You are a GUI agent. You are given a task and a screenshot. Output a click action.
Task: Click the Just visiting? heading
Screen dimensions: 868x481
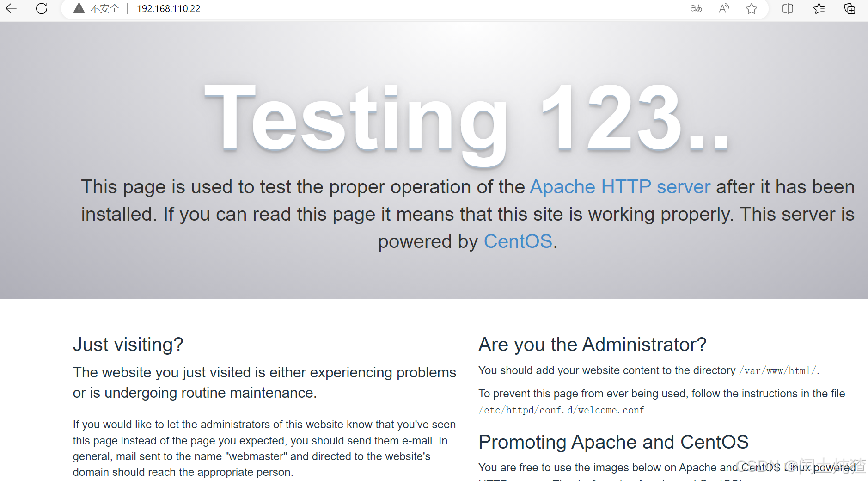[x=128, y=345]
